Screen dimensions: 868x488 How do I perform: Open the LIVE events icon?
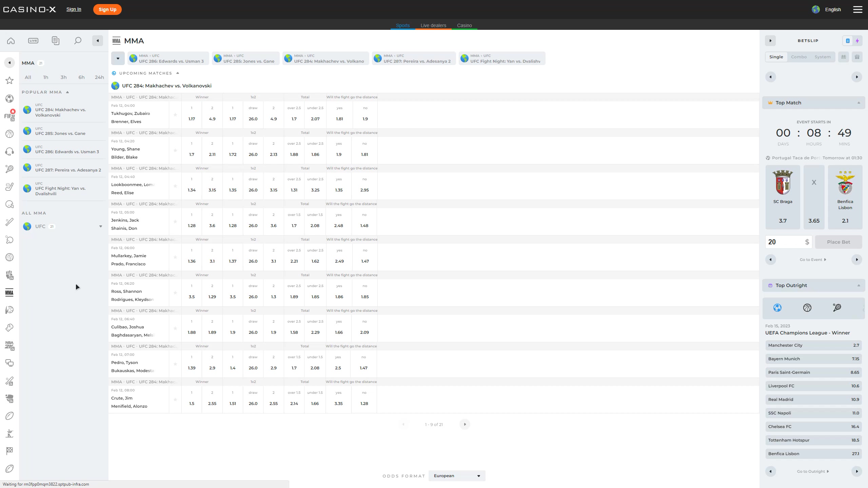pos(33,41)
